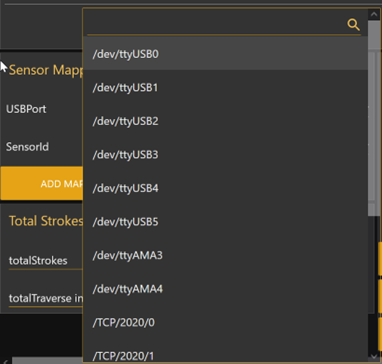Select /dev/ttyUSB1 from the list
Viewport: 382px width, 364px height.
point(225,88)
